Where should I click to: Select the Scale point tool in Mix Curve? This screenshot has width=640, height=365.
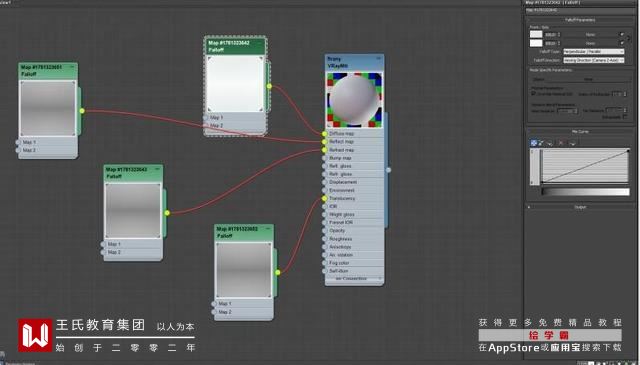(541, 143)
